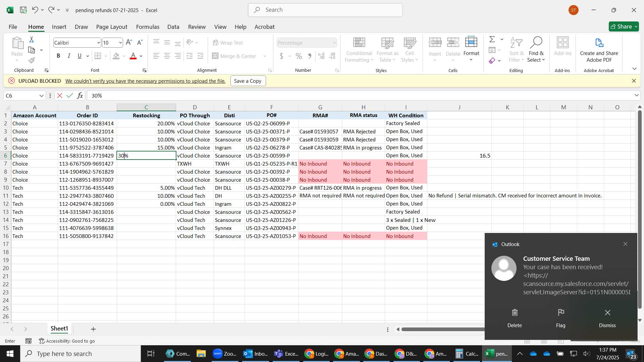This screenshot has height=362, width=644.
Task: Click Accounting Number Format dollar icon
Action: [x=281, y=56]
